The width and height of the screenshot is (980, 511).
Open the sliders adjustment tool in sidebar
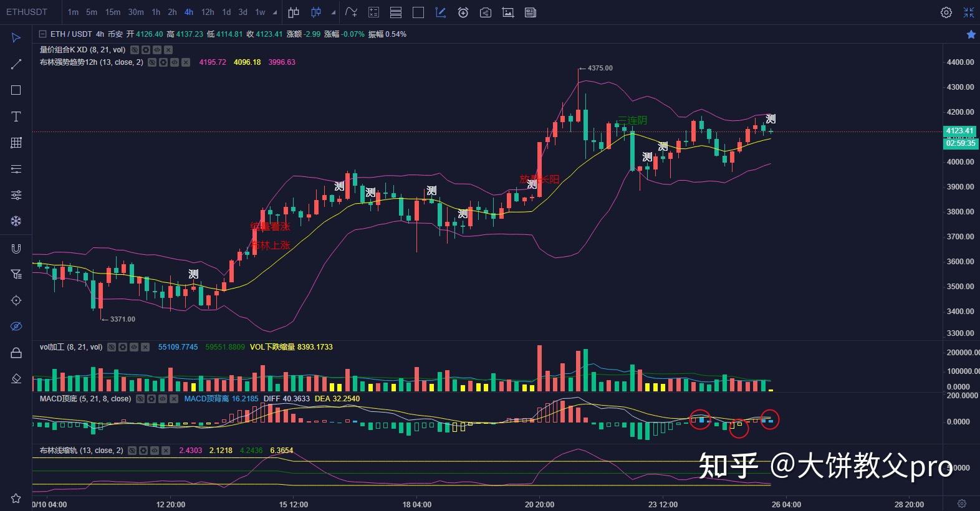[x=16, y=195]
